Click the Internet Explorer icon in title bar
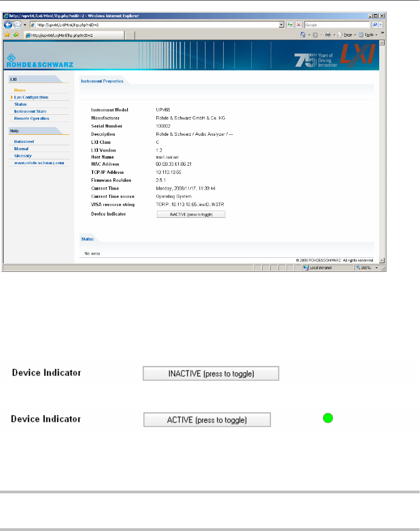 pyautogui.click(x=6, y=15)
